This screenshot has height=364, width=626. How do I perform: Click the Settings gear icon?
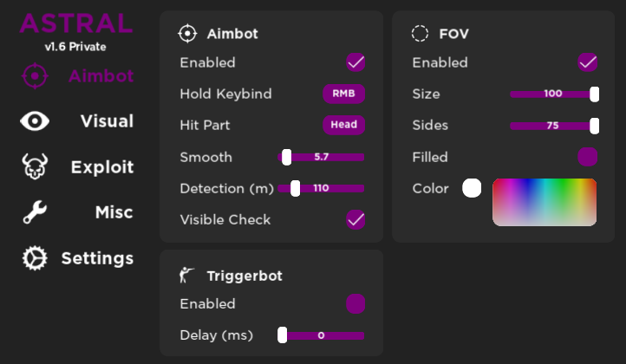(x=35, y=258)
